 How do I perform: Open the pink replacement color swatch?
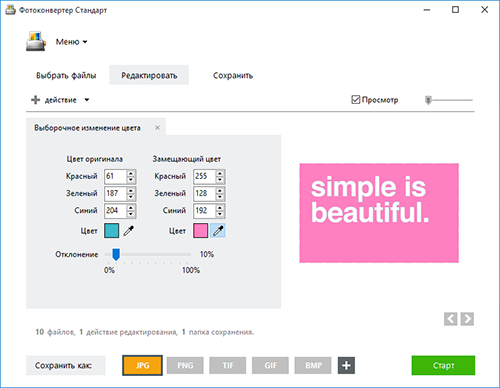pyautogui.click(x=200, y=231)
